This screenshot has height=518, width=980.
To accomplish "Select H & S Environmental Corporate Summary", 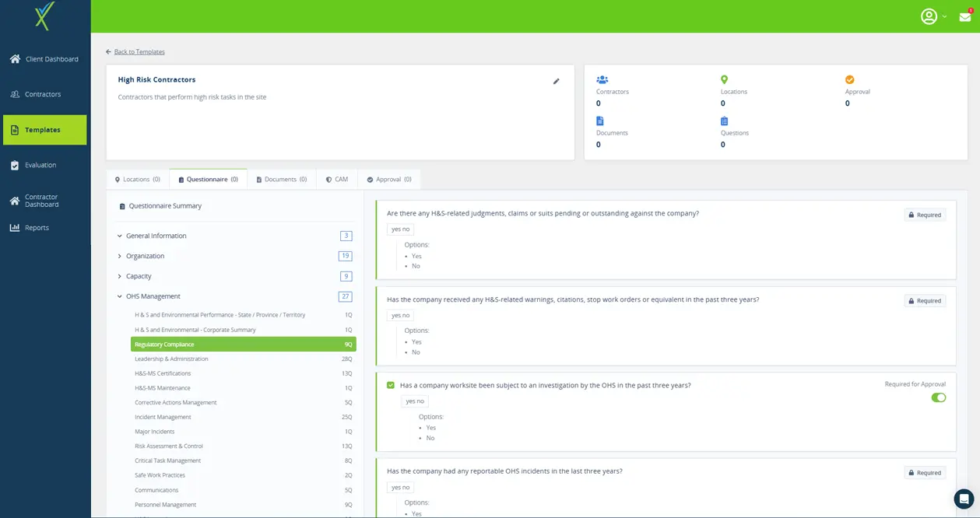I will pos(243,330).
